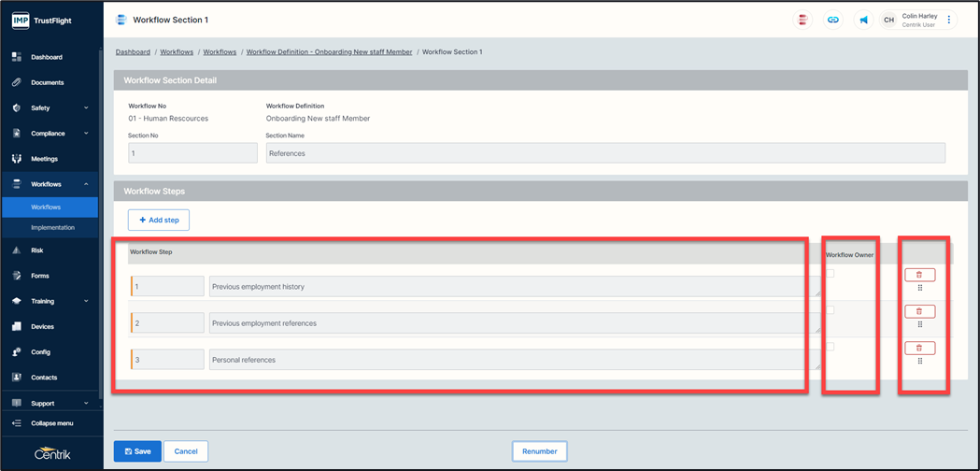Tick Workflow Owner checkbox for step 3
980x471 pixels.
pos(830,347)
